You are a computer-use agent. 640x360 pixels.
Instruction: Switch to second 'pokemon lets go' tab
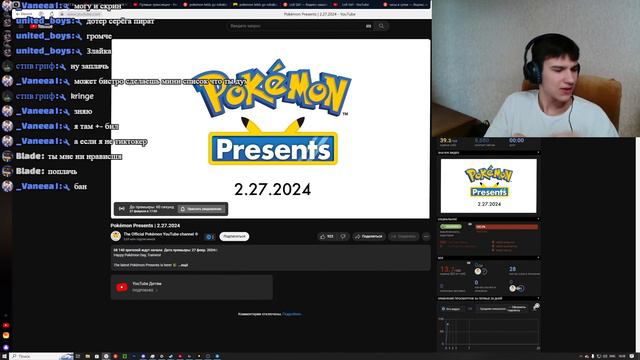[205, 4]
